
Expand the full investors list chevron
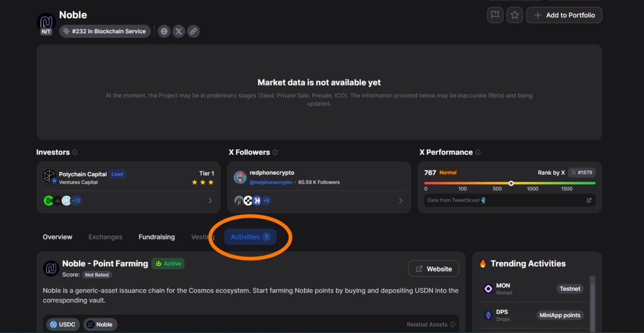click(210, 201)
